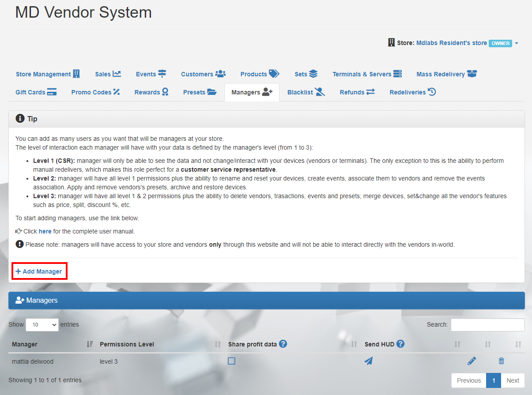Toggle Share profit data checkbox for mattia delwood
The image size is (532, 395).
231,361
